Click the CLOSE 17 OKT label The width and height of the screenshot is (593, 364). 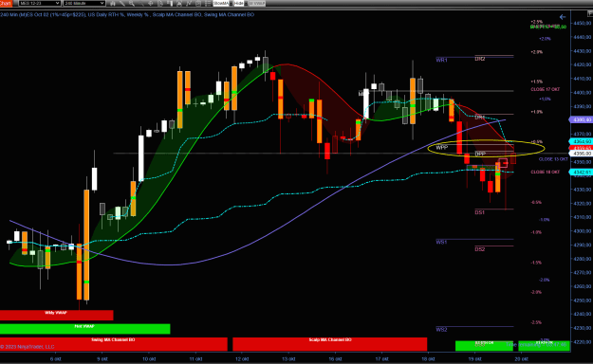pos(545,90)
